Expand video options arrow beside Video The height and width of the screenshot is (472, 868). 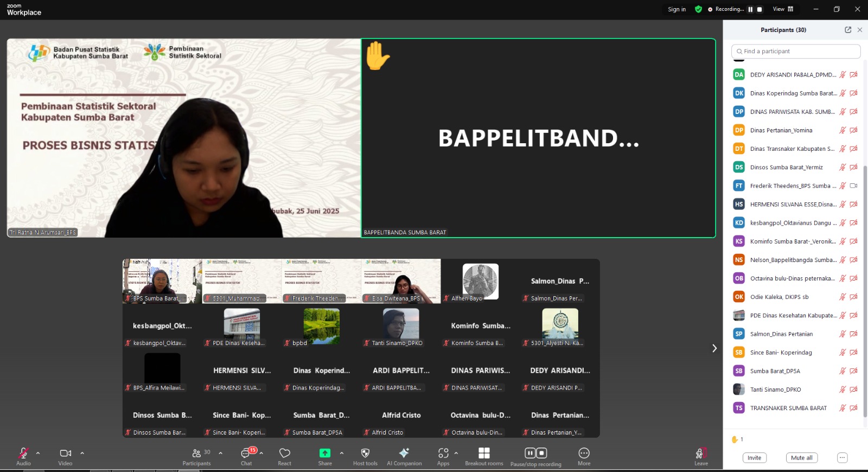click(82, 453)
